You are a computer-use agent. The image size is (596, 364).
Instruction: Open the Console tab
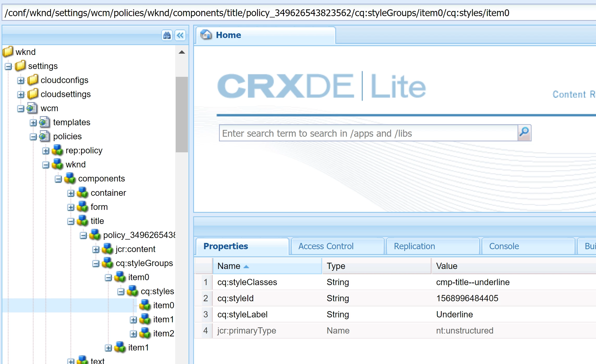point(504,246)
